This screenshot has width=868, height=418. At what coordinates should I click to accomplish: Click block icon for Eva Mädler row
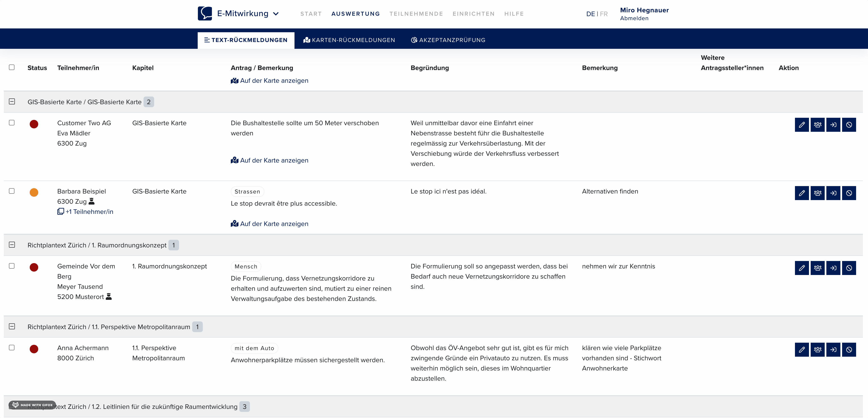(849, 125)
